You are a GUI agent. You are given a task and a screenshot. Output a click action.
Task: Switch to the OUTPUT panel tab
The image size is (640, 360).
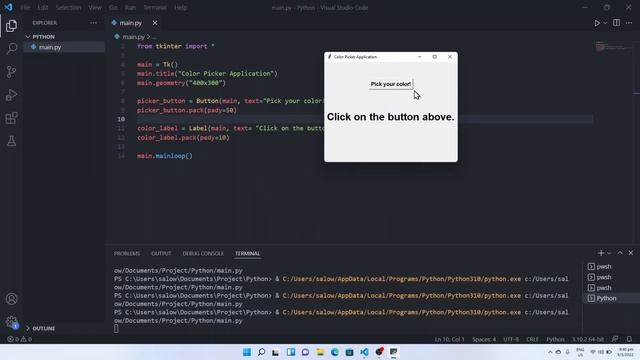tap(161, 253)
